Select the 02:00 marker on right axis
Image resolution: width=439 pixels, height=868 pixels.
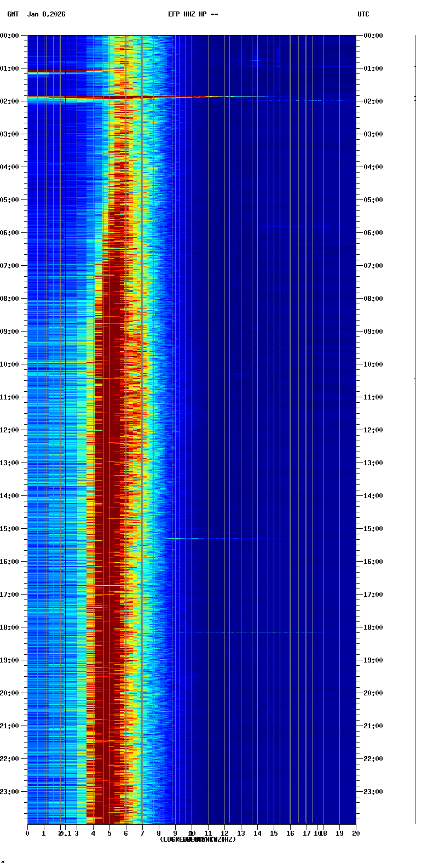tap(373, 101)
